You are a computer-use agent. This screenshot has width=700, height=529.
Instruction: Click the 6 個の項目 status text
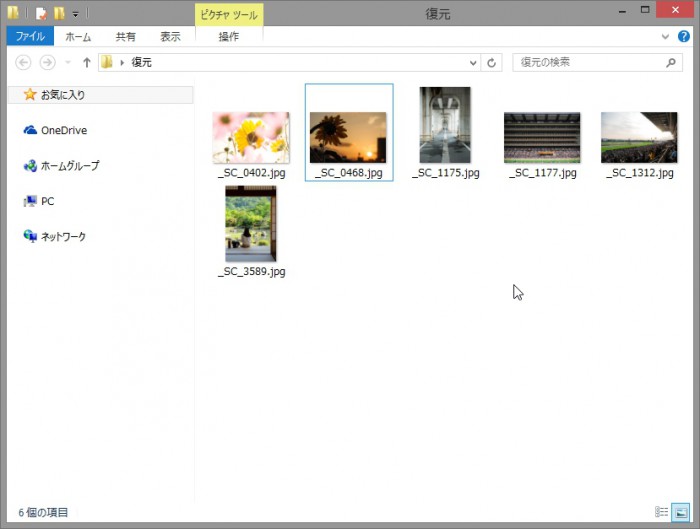tap(43, 512)
